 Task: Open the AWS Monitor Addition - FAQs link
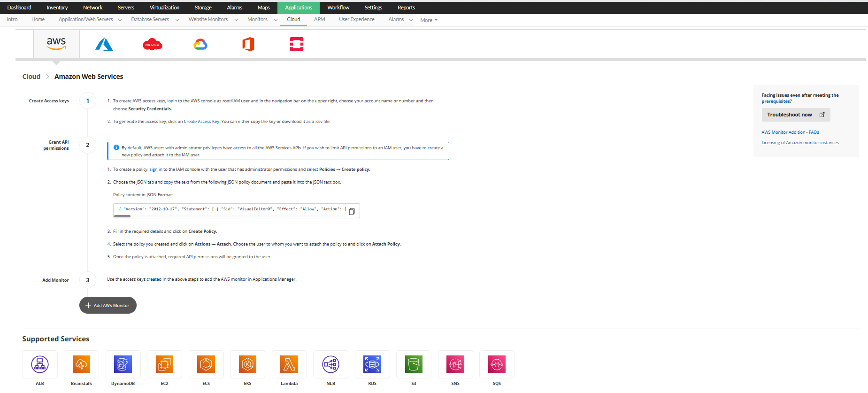(790, 132)
